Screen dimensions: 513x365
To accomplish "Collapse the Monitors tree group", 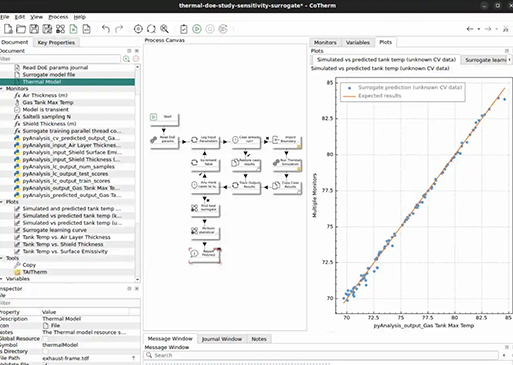I will 2,89.
